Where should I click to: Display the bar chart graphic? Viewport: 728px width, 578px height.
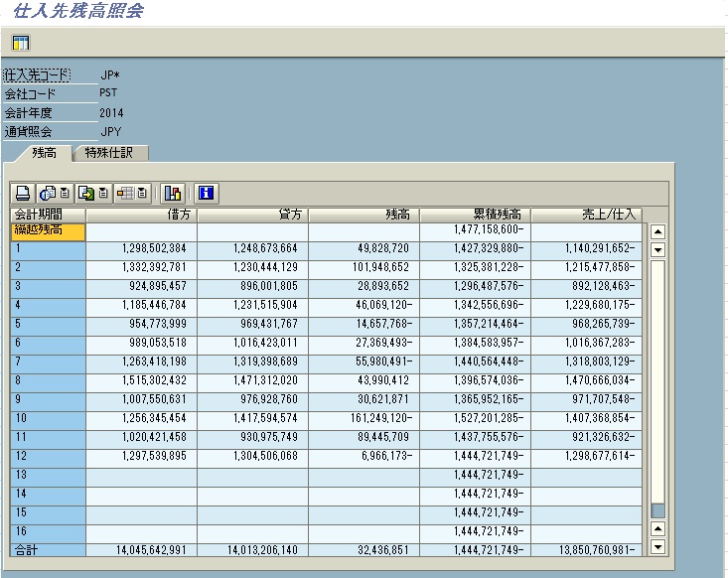coord(173,193)
